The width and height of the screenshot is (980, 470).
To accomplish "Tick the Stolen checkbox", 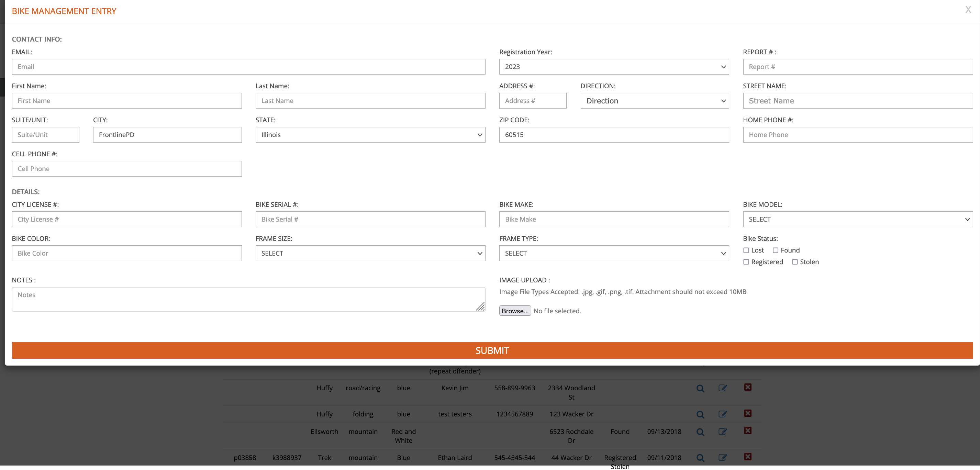I will [795, 262].
